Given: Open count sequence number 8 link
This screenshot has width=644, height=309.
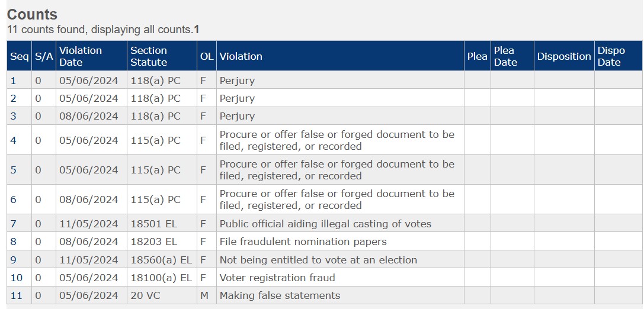Looking at the screenshot, I should pyautogui.click(x=14, y=242).
